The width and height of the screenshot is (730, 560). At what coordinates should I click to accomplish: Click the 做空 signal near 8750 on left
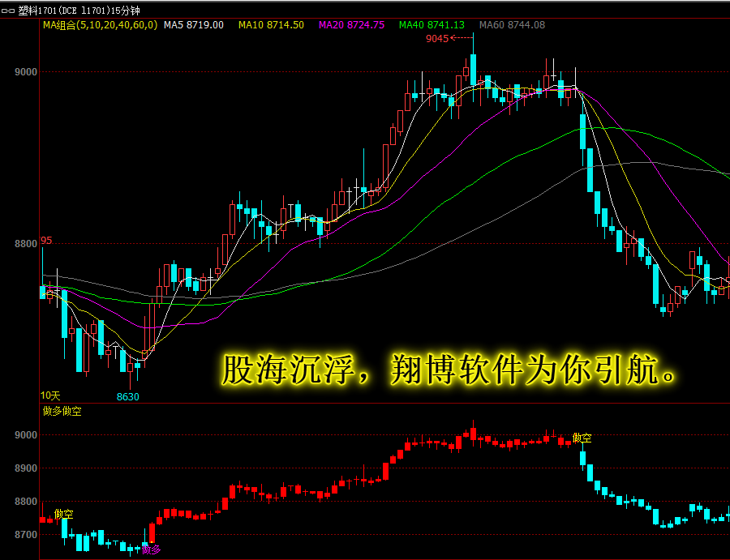pyautogui.click(x=64, y=514)
